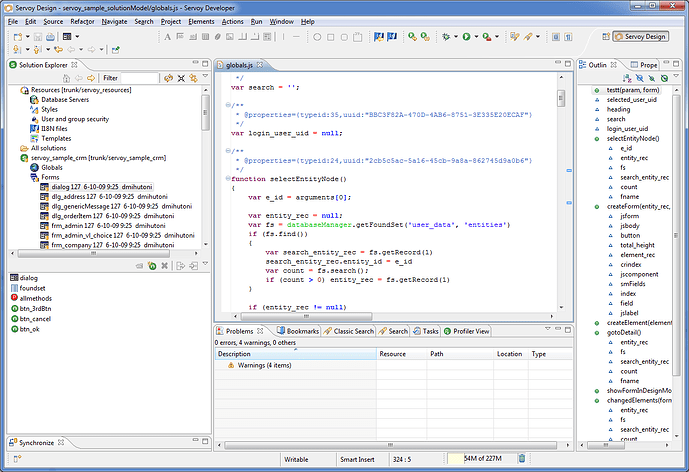The image size is (689, 472).
Task: Open the Debug button dropdown arrow
Action: tap(456, 37)
